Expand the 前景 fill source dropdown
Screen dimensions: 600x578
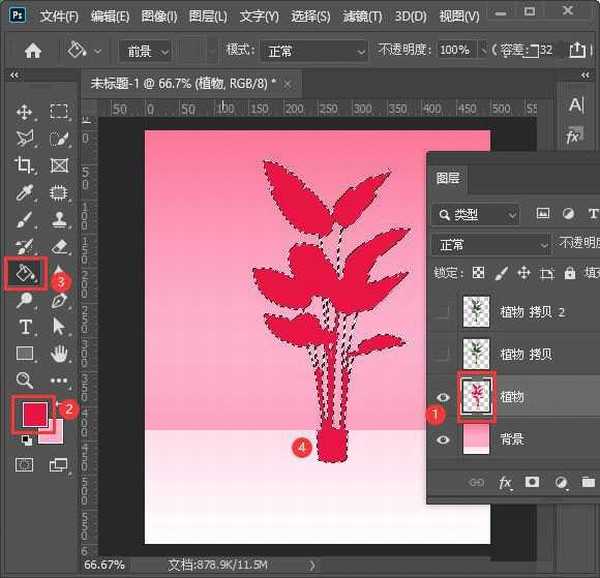click(x=145, y=50)
